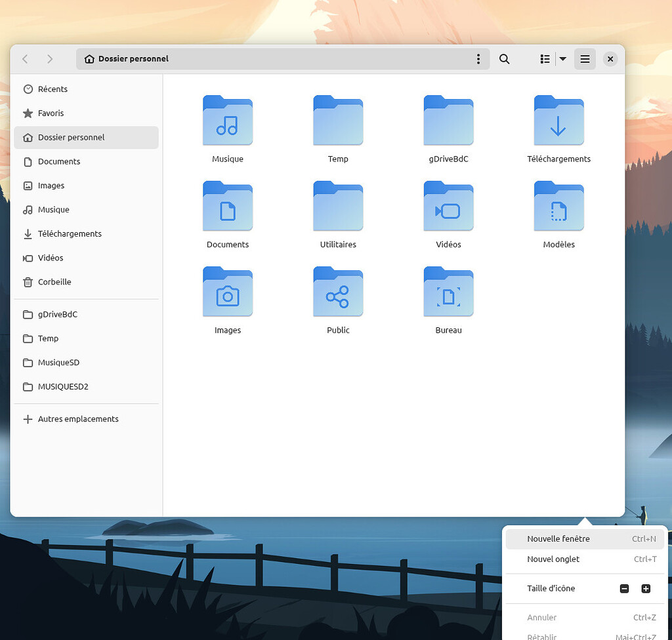Go forward with the forward arrow

(x=50, y=59)
